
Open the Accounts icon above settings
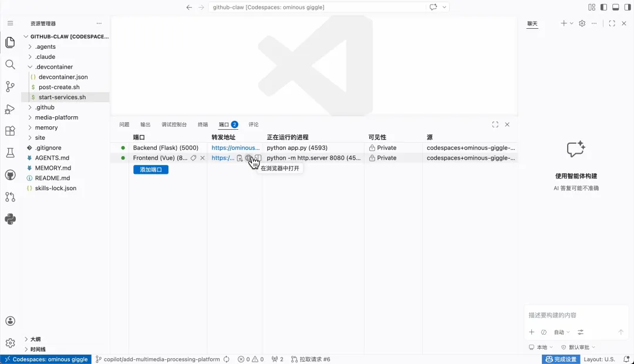[x=9, y=321]
